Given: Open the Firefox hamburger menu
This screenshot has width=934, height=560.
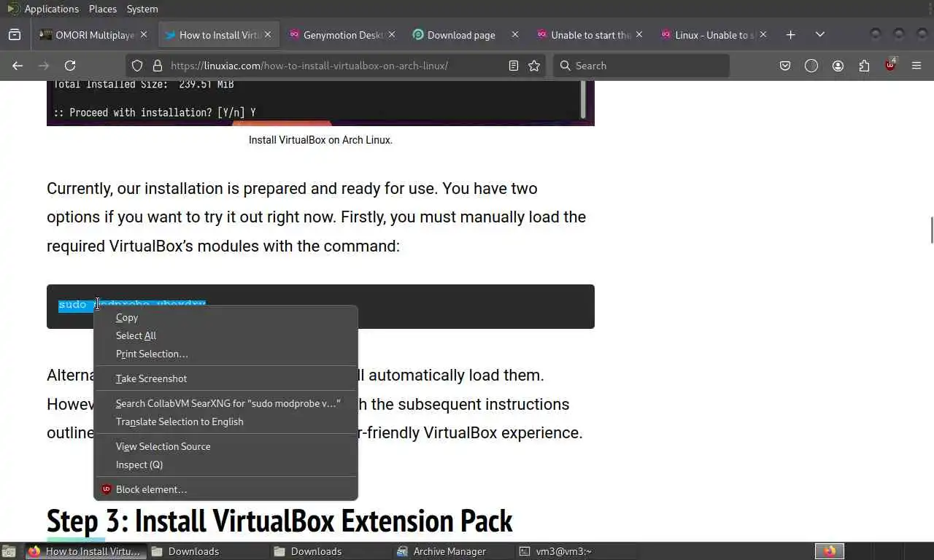Looking at the screenshot, I should (916, 66).
